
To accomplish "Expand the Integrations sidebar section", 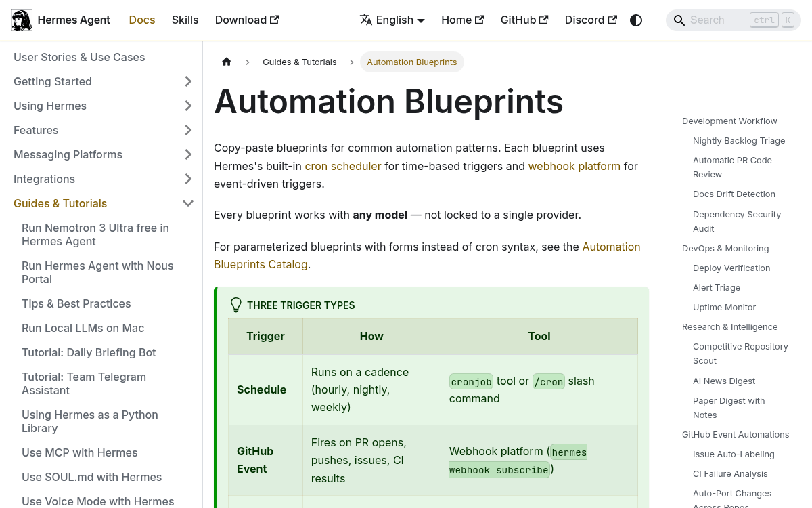I will 188,179.
